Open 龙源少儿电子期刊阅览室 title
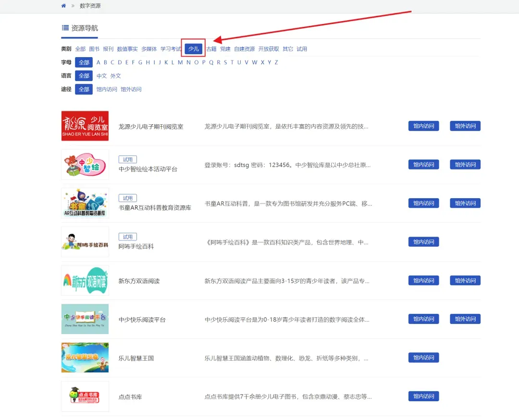This screenshot has height=420, width=519. click(x=151, y=126)
